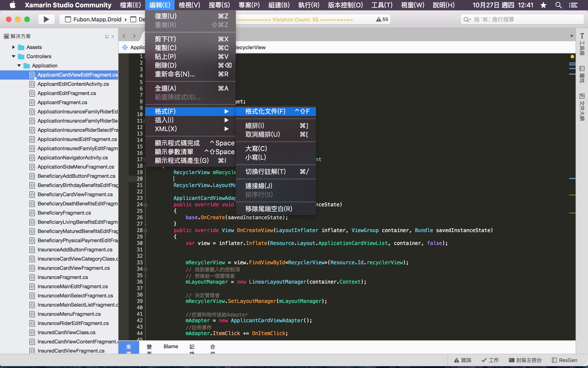Open the View menu
The width and height of the screenshot is (588, 368).
189,5
